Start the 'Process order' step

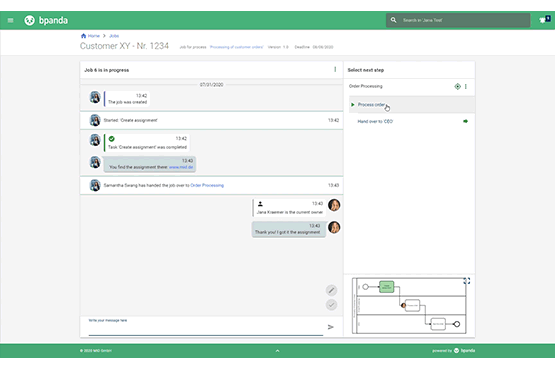tap(412, 105)
